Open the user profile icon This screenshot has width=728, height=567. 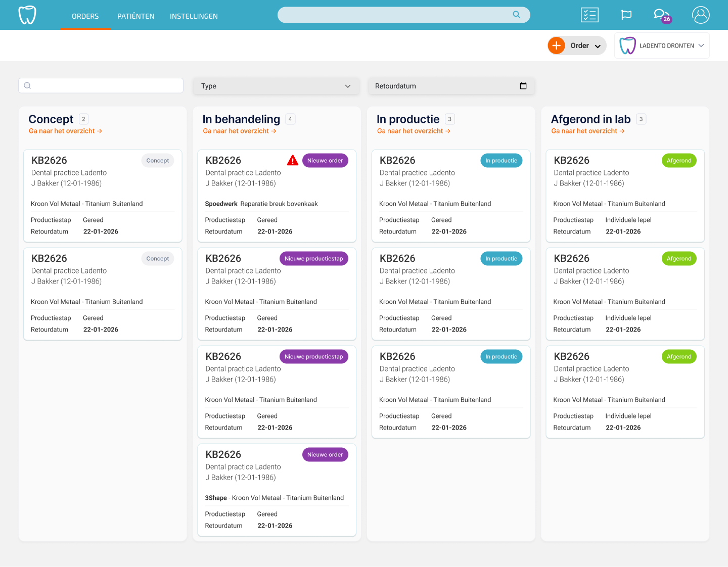[x=701, y=15]
